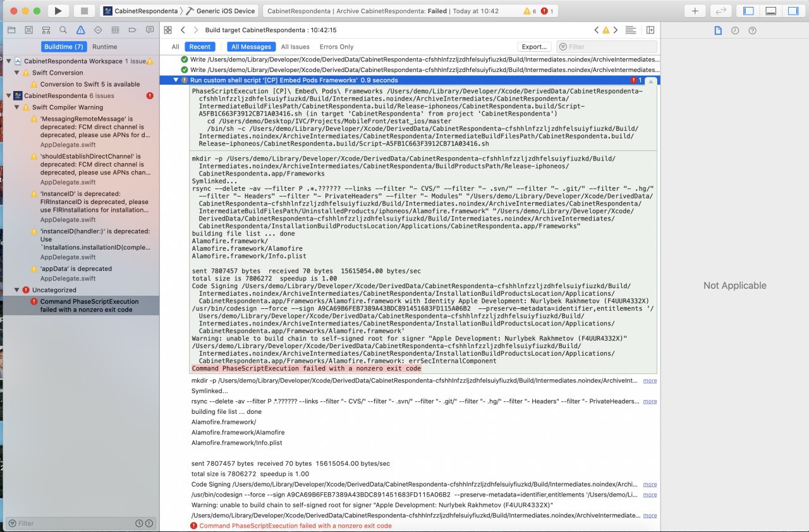This screenshot has height=532, width=809.
Task: Show All build logs
Action: [175, 47]
